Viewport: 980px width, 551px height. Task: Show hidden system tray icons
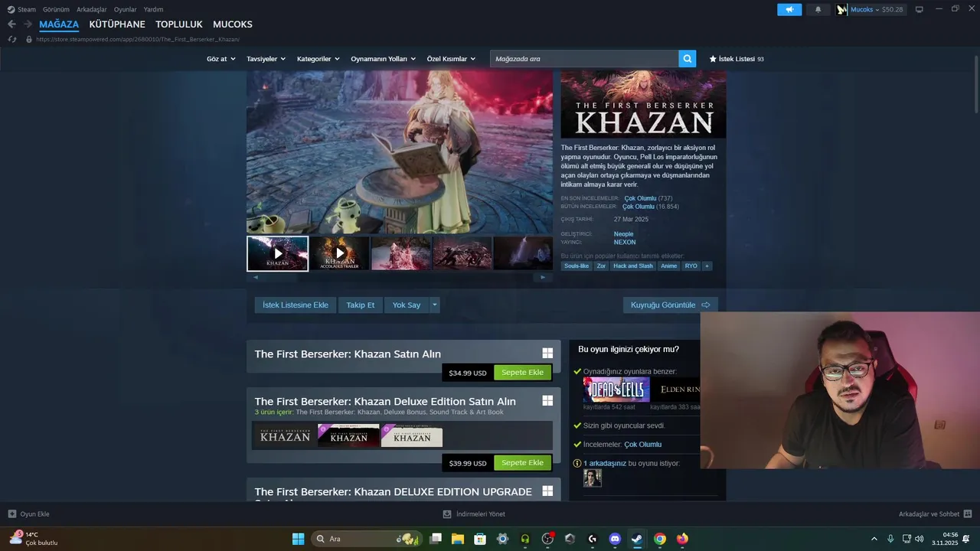click(x=874, y=539)
